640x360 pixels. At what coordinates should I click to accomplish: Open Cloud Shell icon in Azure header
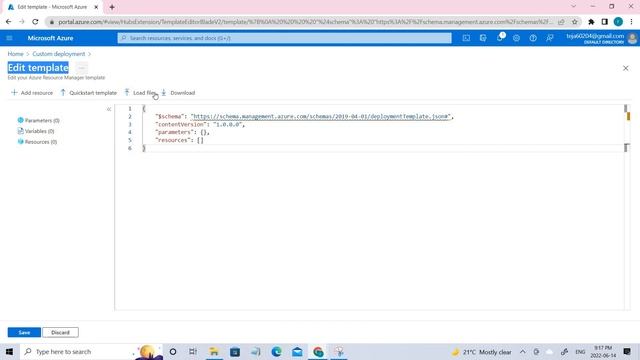466,38
